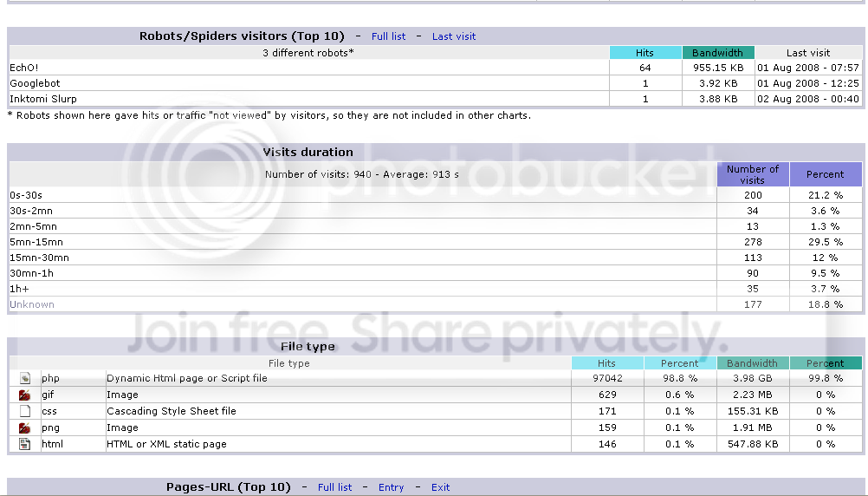Image resolution: width=868 pixels, height=496 pixels.
Task: Click the Unknown visits duration row label
Action: pos(32,305)
